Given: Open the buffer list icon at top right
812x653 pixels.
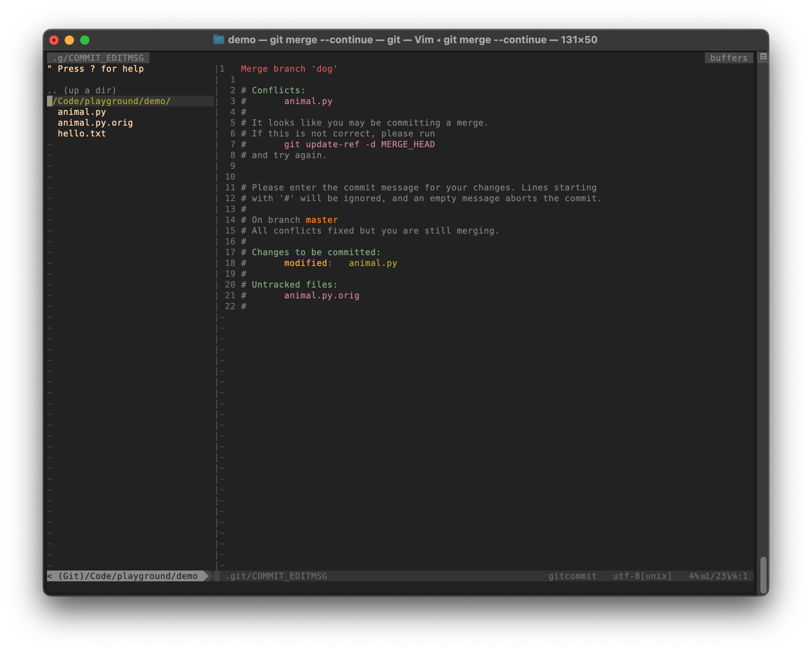Looking at the screenshot, I should point(763,58).
